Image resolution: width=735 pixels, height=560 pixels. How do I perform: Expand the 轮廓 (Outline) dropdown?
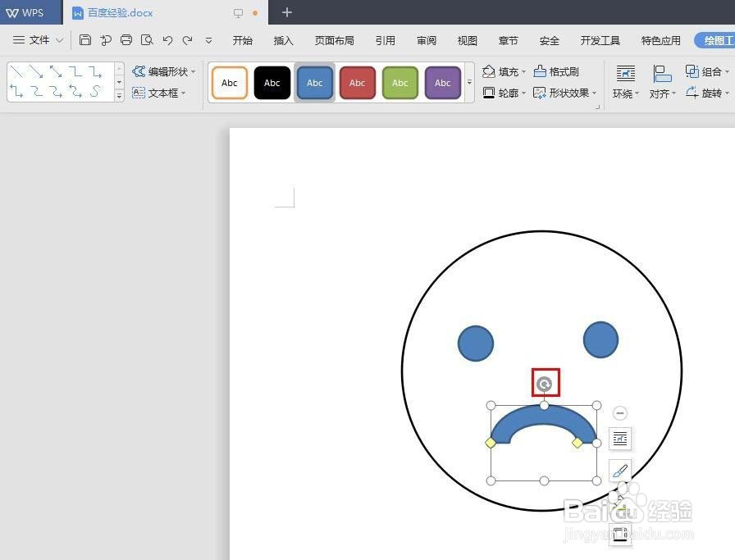pos(509,93)
